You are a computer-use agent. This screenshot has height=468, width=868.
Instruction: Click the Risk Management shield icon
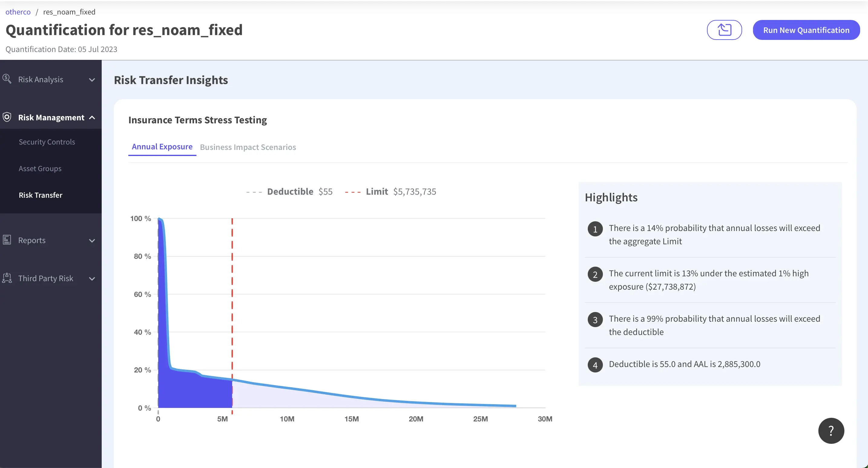pos(7,117)
